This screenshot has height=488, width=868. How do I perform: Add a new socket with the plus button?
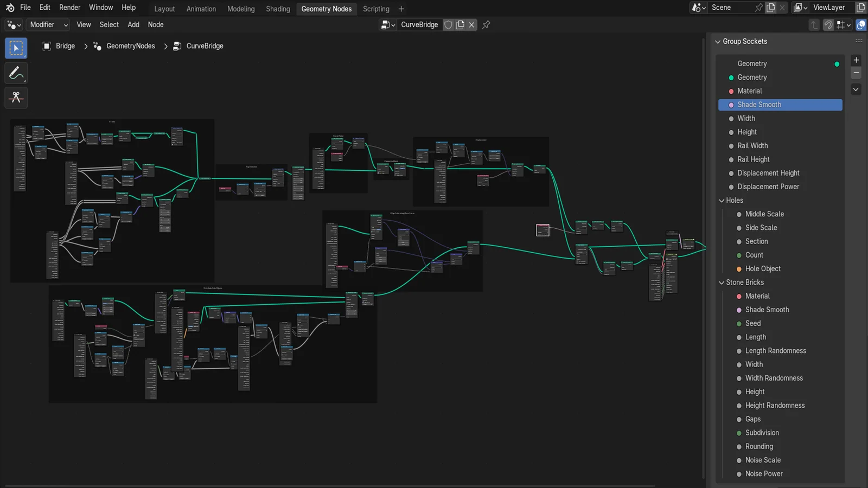pos(856,60)
